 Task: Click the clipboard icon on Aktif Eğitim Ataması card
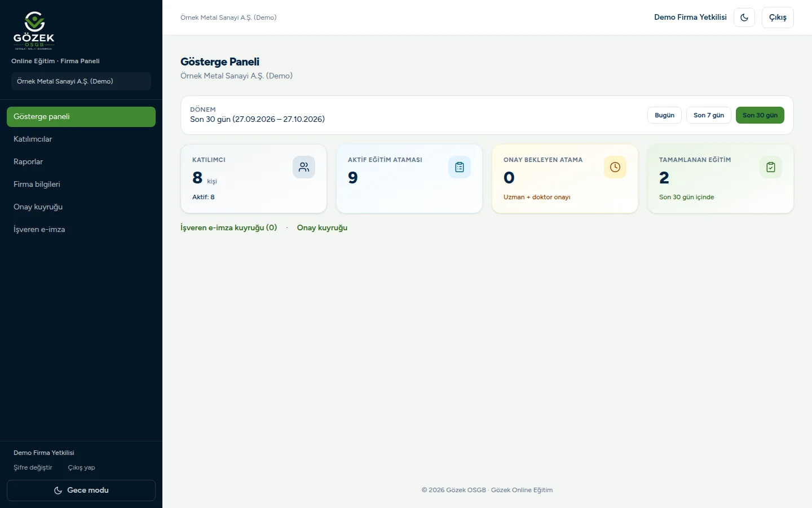460,167
